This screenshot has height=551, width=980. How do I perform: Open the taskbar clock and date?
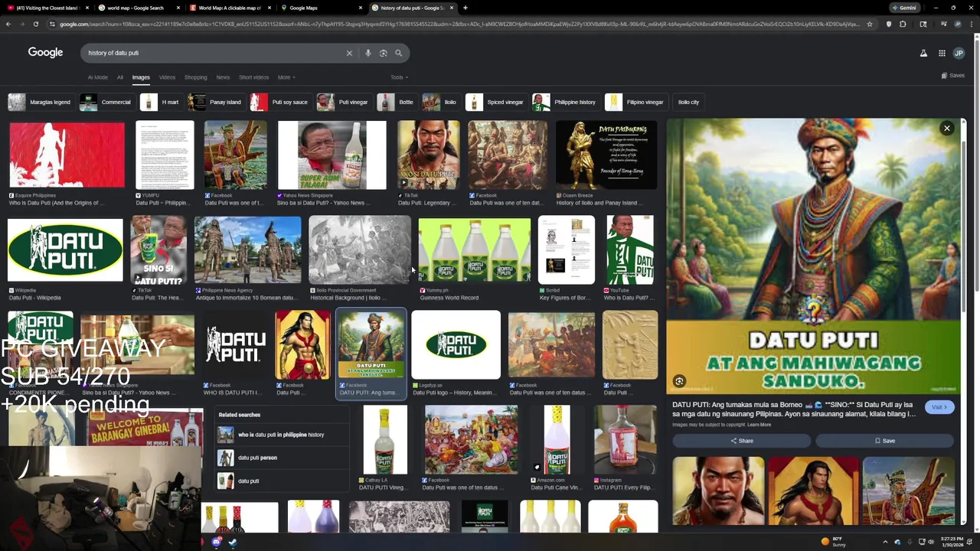954,542
